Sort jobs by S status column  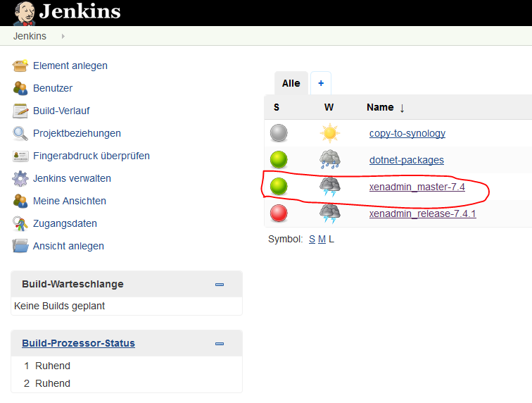click(x=277, y=107)
